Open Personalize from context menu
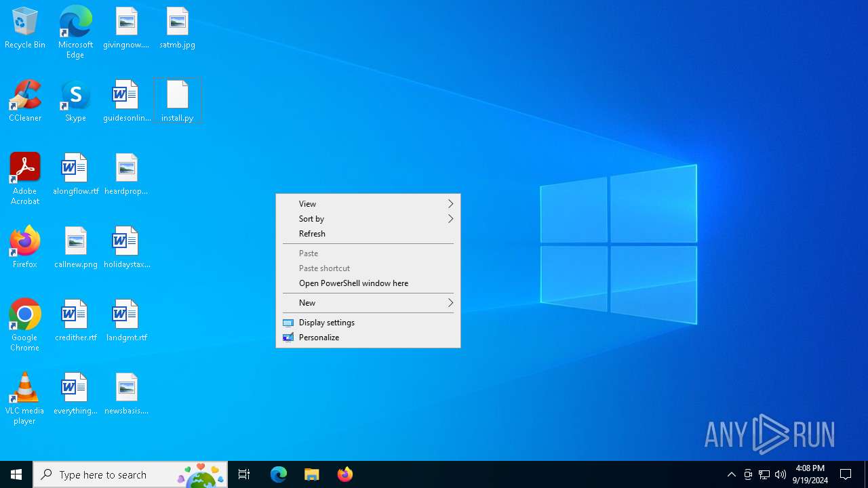 click(x=368, y=338)
